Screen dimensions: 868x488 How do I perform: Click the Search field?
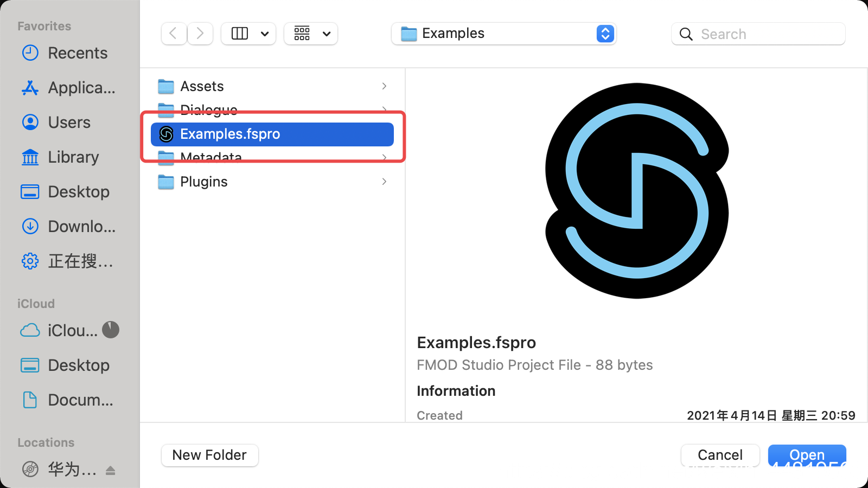click(x=758, y=34)
